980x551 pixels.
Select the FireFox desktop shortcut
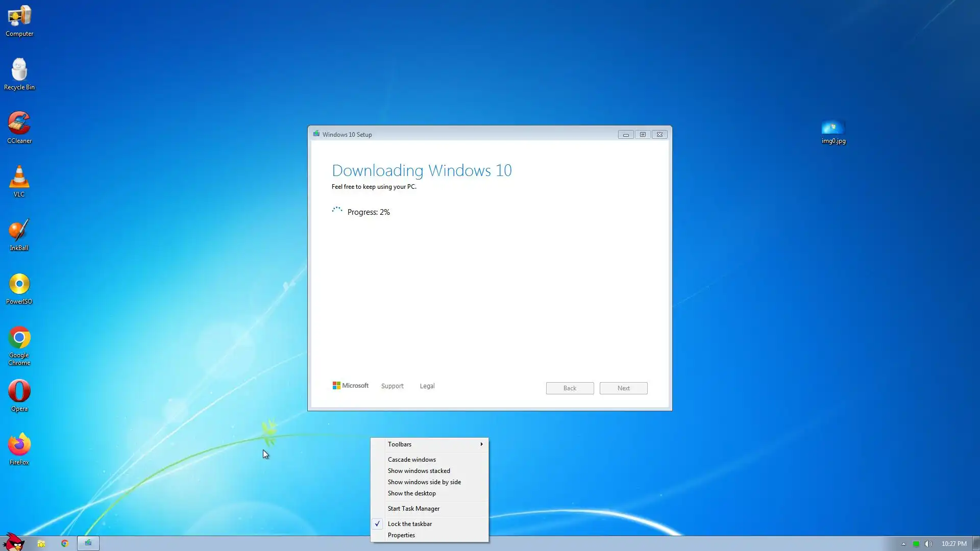(x=19, y=445)
